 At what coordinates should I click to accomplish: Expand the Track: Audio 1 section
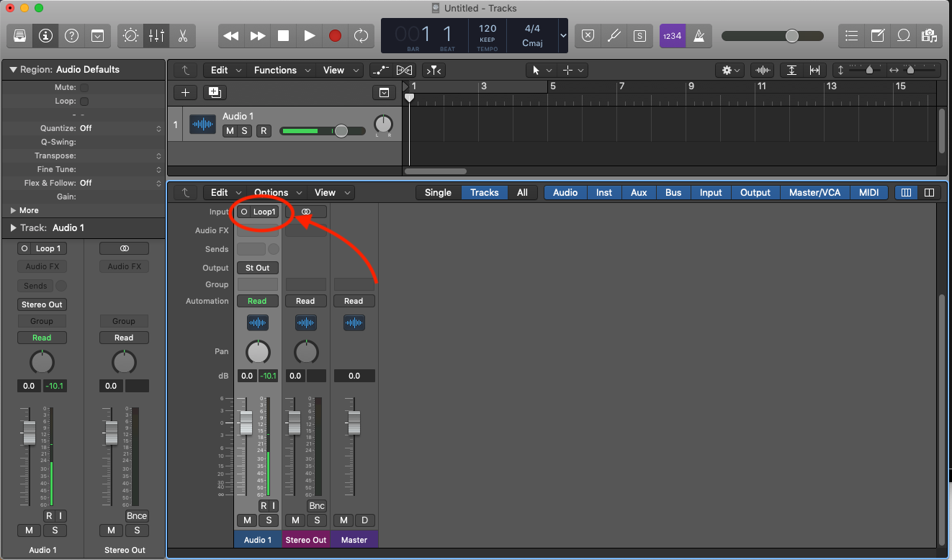point(13,227)
